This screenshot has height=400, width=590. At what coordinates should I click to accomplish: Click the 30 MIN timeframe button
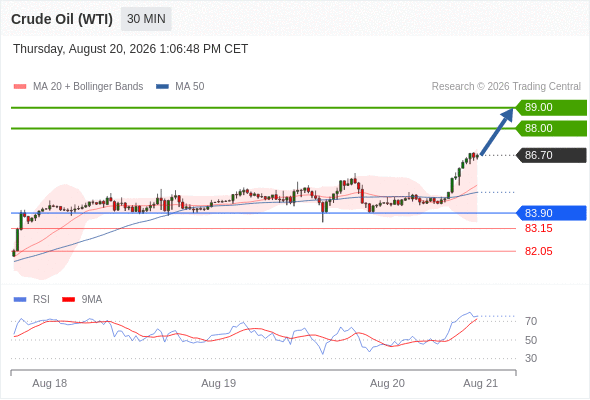(146, 19)
